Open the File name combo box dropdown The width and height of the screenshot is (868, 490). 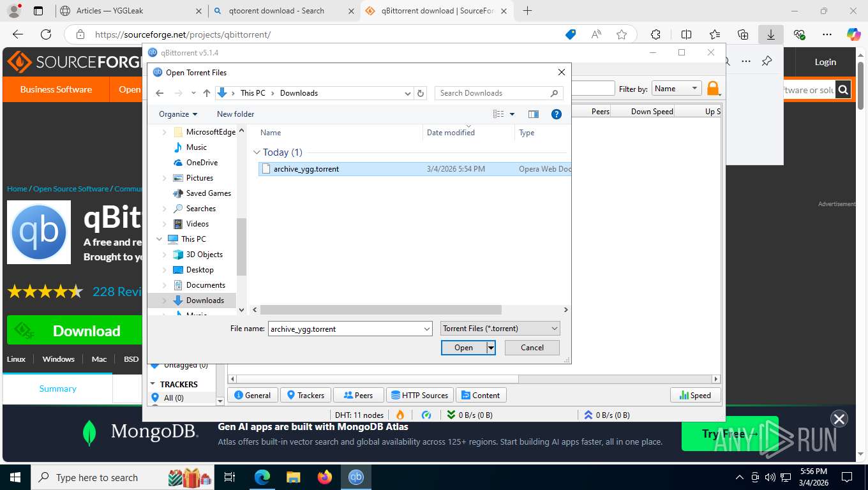(427, 329)
